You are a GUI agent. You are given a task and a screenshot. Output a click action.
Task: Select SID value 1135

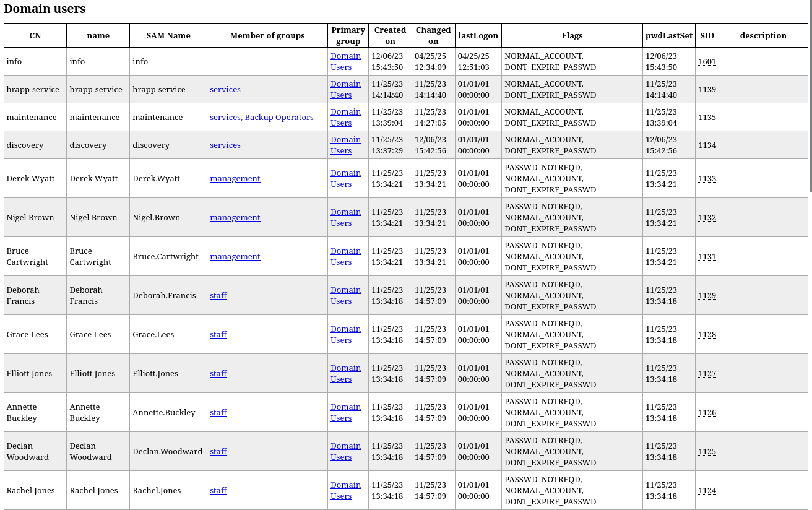tap(707, 117)
